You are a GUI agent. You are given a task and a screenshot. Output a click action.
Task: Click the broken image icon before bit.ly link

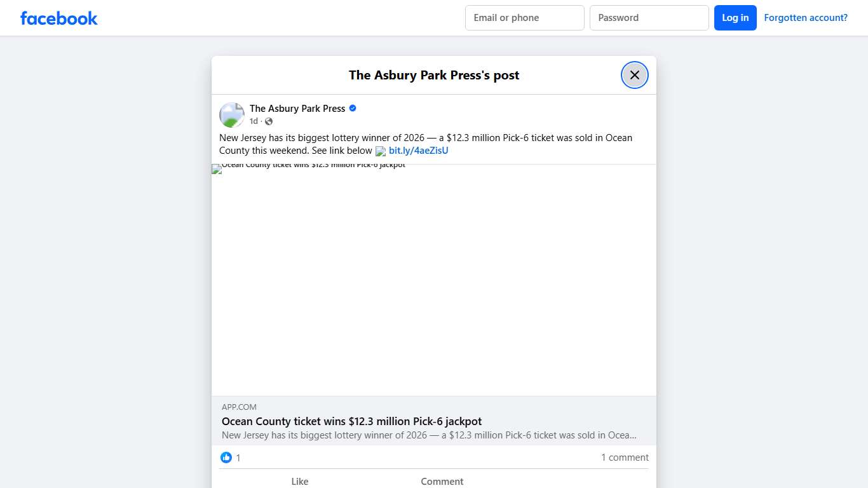click(381, 151)
